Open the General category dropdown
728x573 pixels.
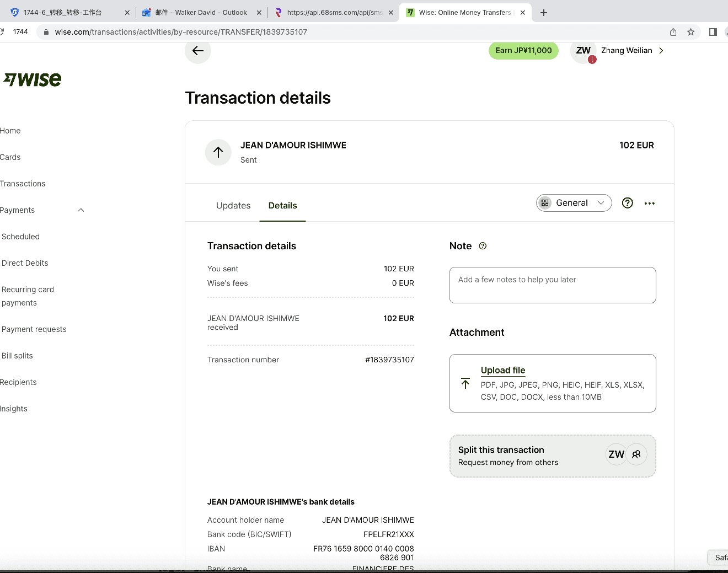(574, 203)
